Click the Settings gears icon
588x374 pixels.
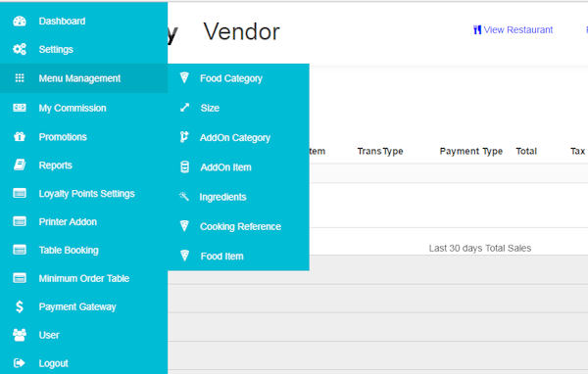coord(20,49)
